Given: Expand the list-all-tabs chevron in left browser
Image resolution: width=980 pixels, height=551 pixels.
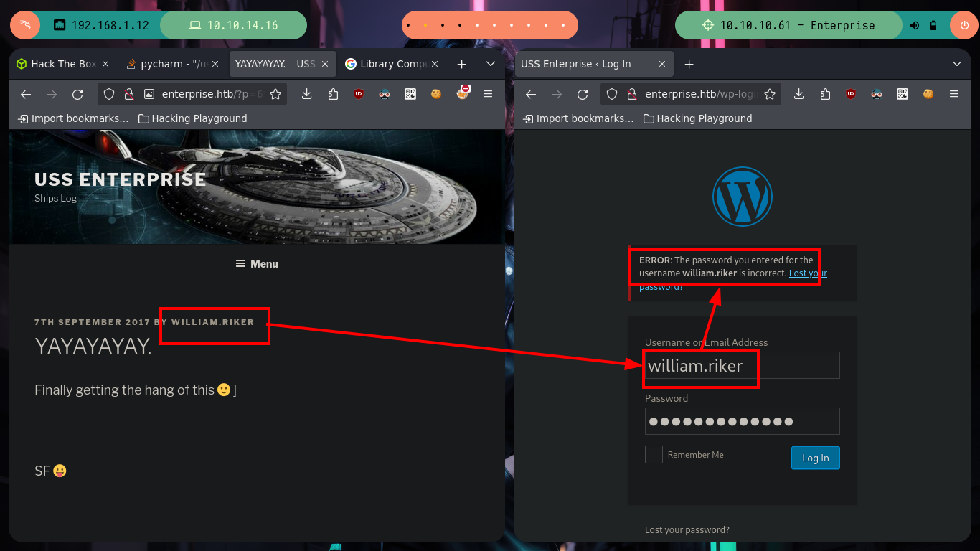Looking at the screenshot, I should tap(491, 64).
